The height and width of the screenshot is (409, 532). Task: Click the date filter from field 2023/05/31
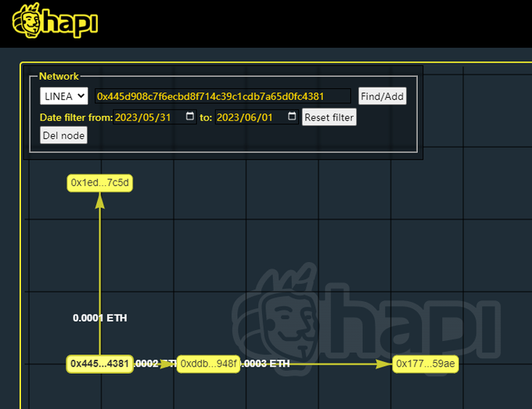pos(155,117)
